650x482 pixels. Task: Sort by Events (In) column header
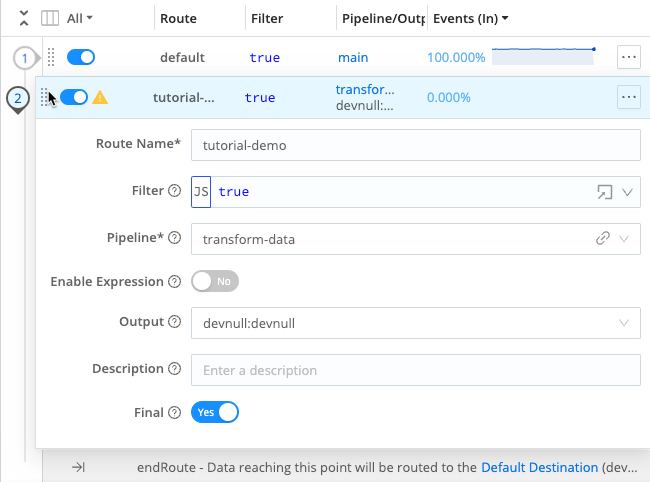point(470,18)
